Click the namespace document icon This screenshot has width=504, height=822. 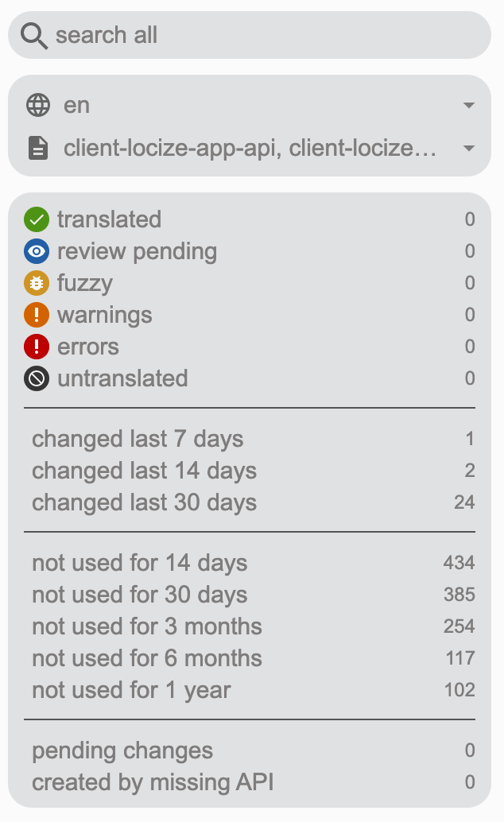pyautogui.click(x=37, y=148)
